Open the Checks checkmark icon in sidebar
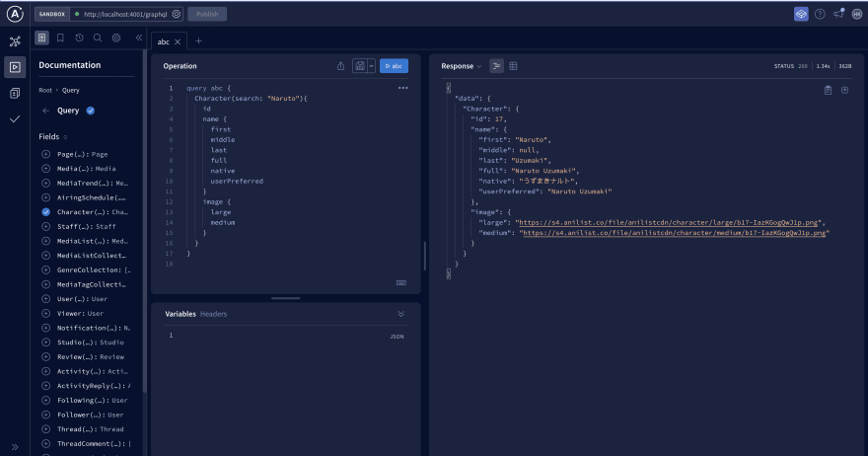 pos(15,119)
